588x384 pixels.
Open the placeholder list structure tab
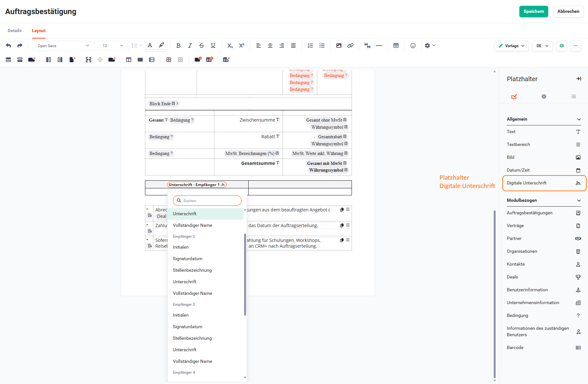574,97
